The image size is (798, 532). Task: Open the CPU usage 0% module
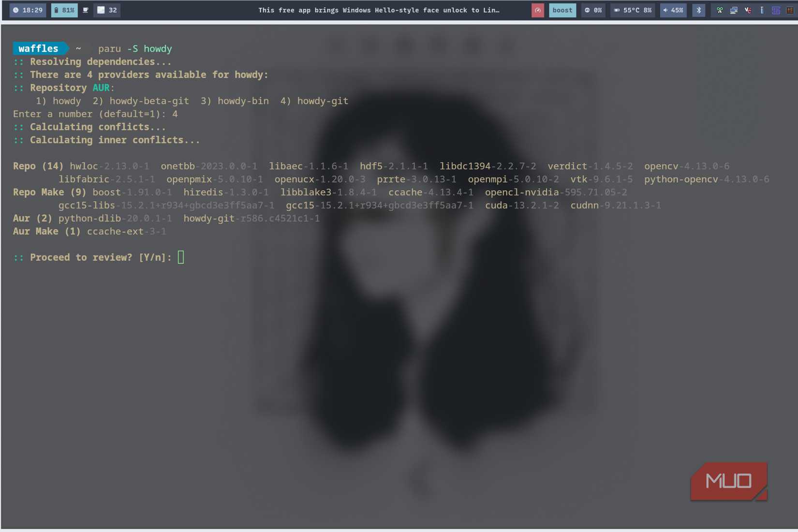[593, 10]
